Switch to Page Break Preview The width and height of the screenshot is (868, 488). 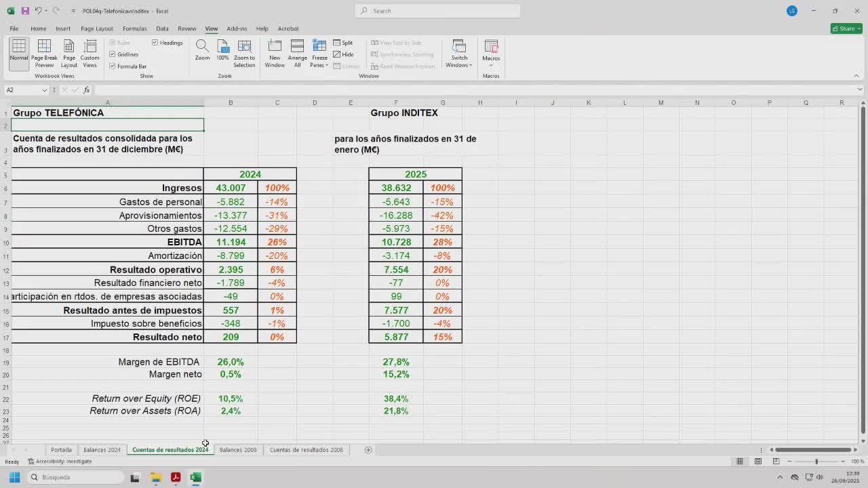click(44, 53)
